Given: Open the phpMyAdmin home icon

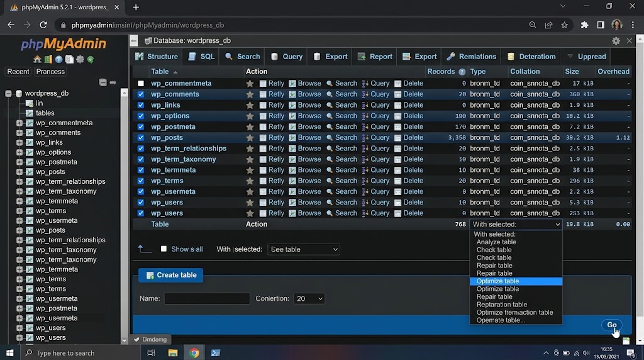Looking at the screenshot, I should (37, 60).
